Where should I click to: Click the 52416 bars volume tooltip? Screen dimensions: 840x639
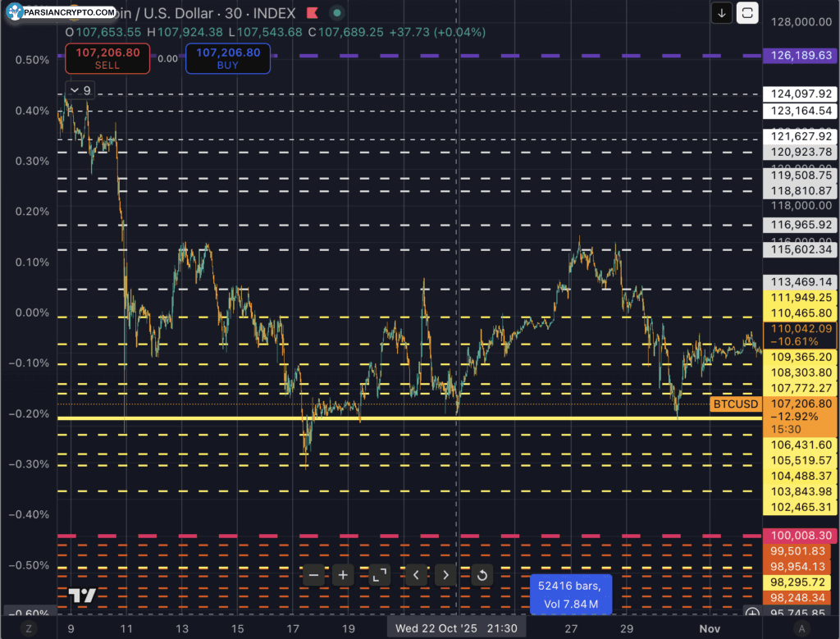pos(571,595)
